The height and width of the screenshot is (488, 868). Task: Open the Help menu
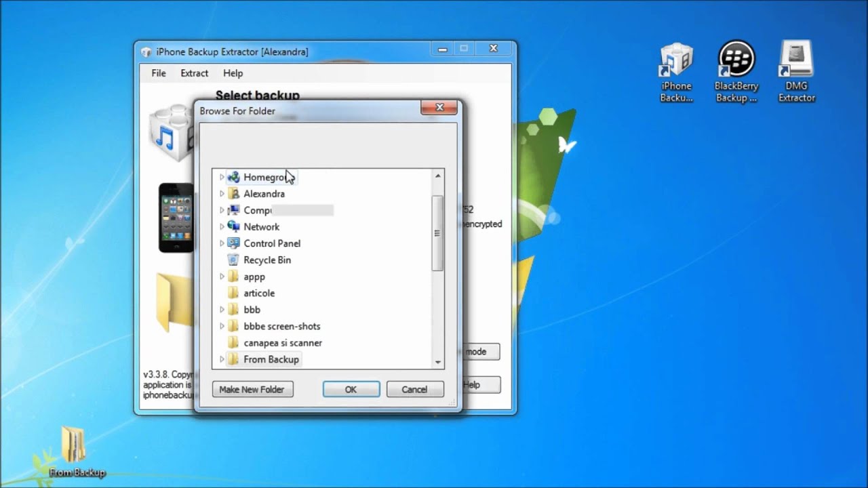click(x=233, y=73)
